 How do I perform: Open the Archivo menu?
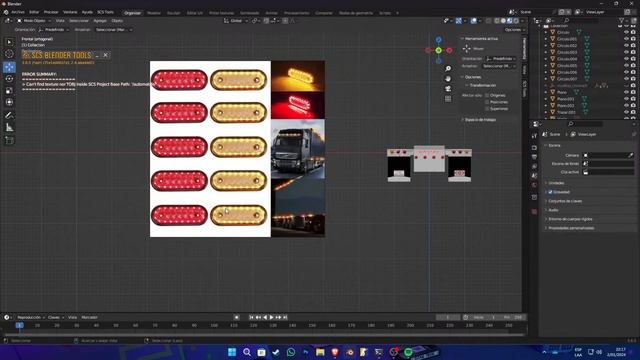(x=18, y=12)
